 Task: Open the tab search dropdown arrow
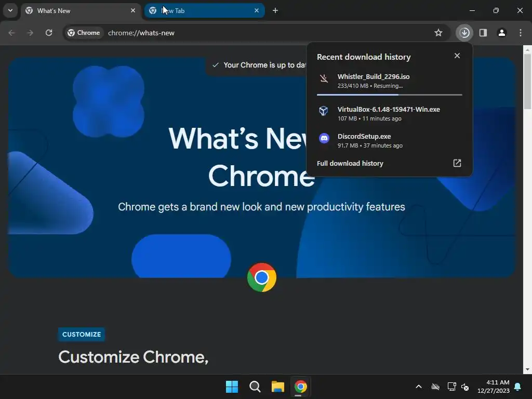click(10, 10)
